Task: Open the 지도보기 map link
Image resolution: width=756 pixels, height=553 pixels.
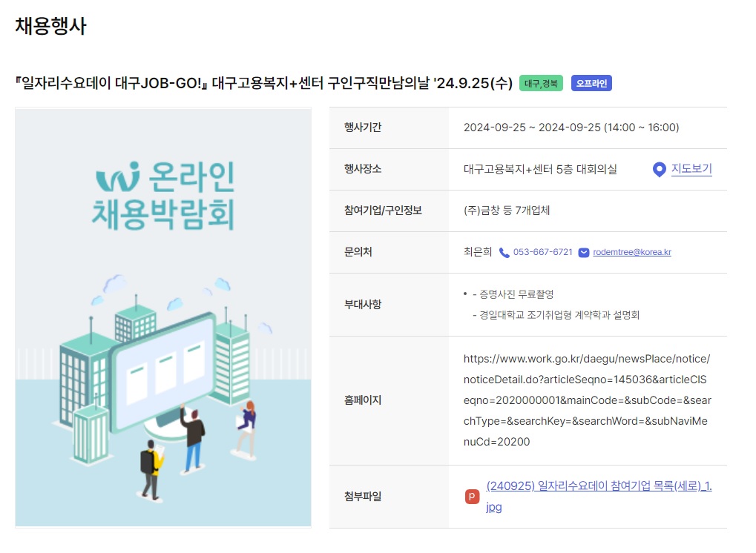Action: 691,169
